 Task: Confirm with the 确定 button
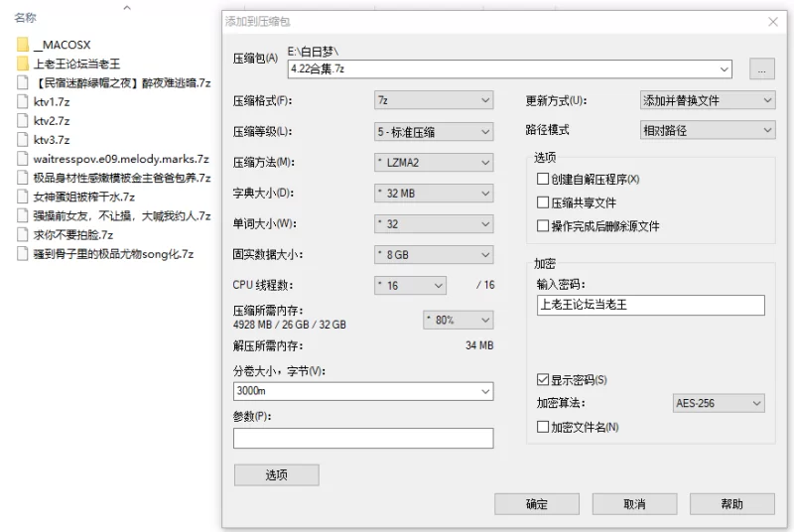[x=537, y=504]
